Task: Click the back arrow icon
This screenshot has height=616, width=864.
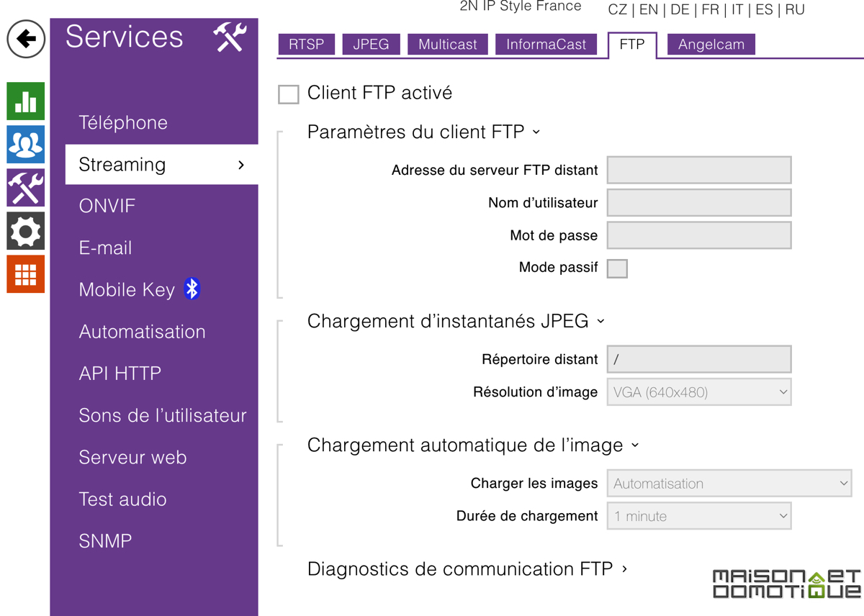Action: coord(26,39)
